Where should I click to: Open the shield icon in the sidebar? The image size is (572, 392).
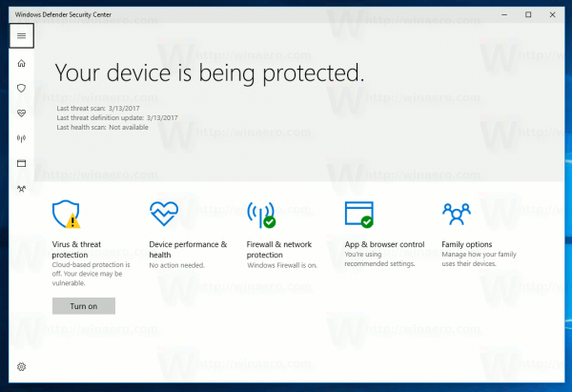pyautogui.click(x=22, y=89)
